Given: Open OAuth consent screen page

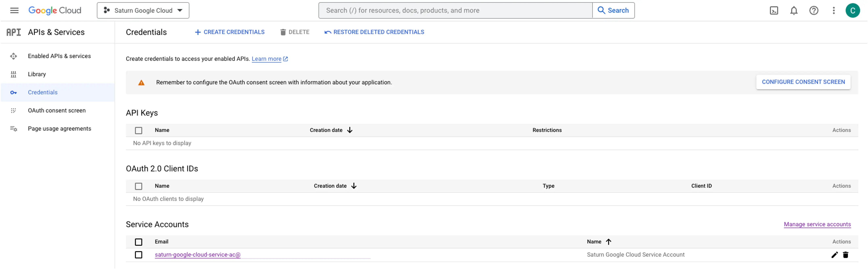Looking at the screenshot, I should (x=57, y=111).
